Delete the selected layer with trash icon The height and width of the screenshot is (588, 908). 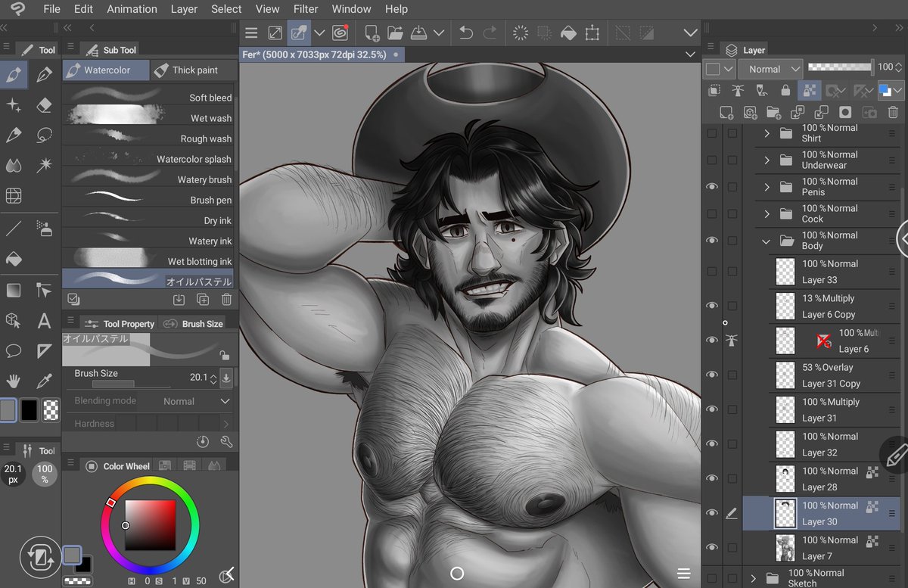pyautogui.click(x=893, y=112)
